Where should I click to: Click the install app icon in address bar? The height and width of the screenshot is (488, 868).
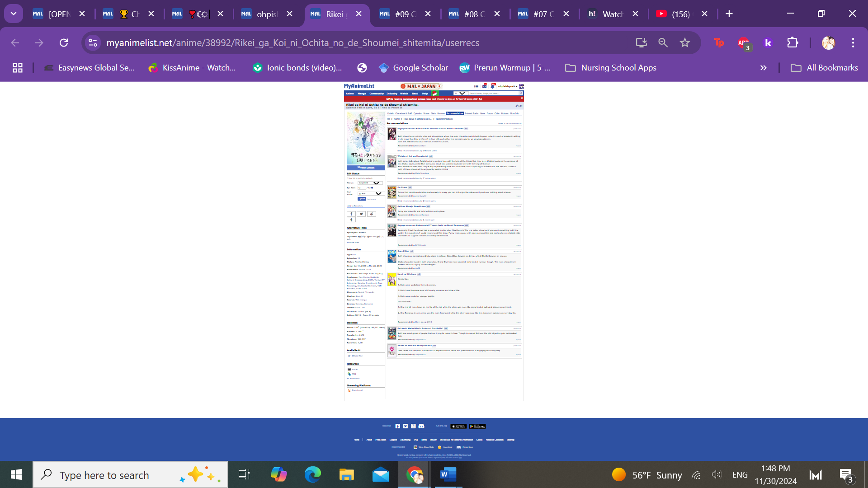point(641,42)
